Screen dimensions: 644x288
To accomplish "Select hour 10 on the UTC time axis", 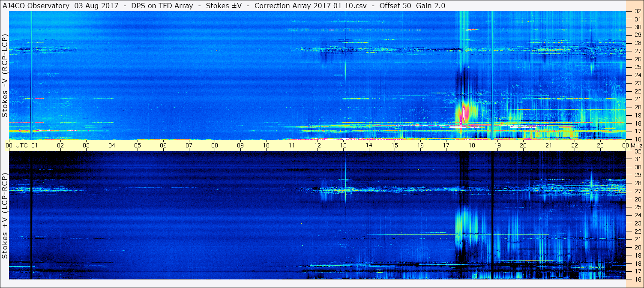I will [x=266, y=145].
